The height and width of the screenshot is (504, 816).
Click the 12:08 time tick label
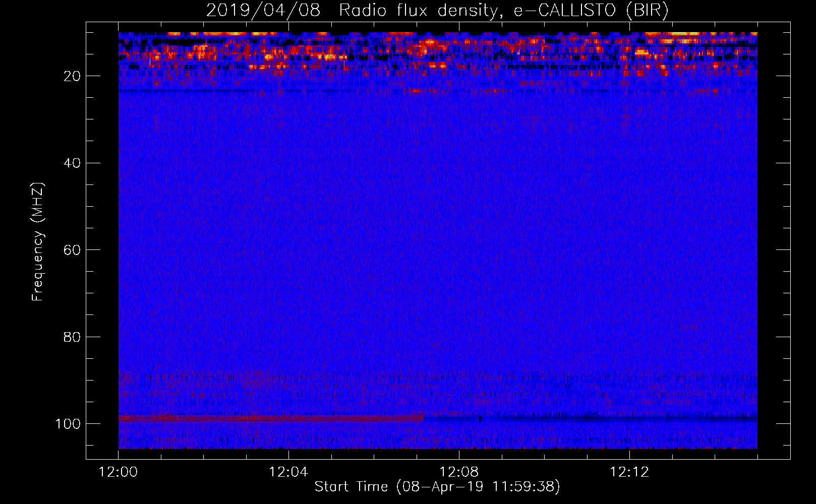(459, 472)
